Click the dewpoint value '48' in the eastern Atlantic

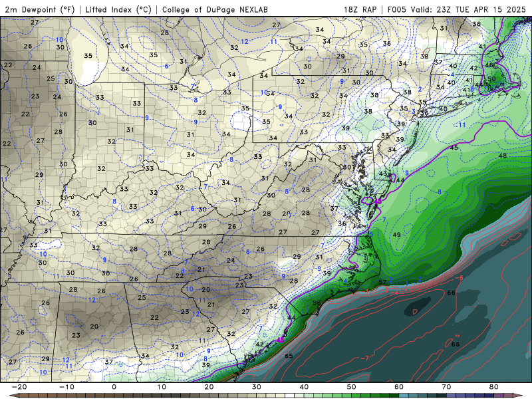(503, 156)
